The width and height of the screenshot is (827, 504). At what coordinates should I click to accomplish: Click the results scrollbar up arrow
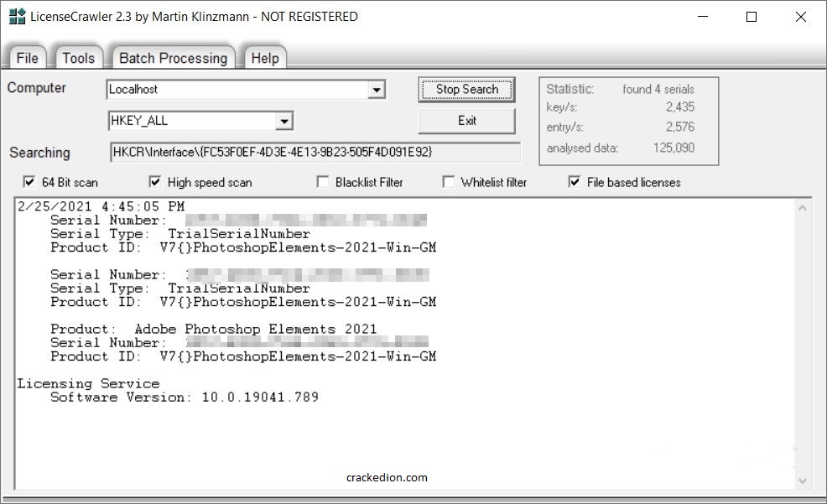tap(802, 208)
